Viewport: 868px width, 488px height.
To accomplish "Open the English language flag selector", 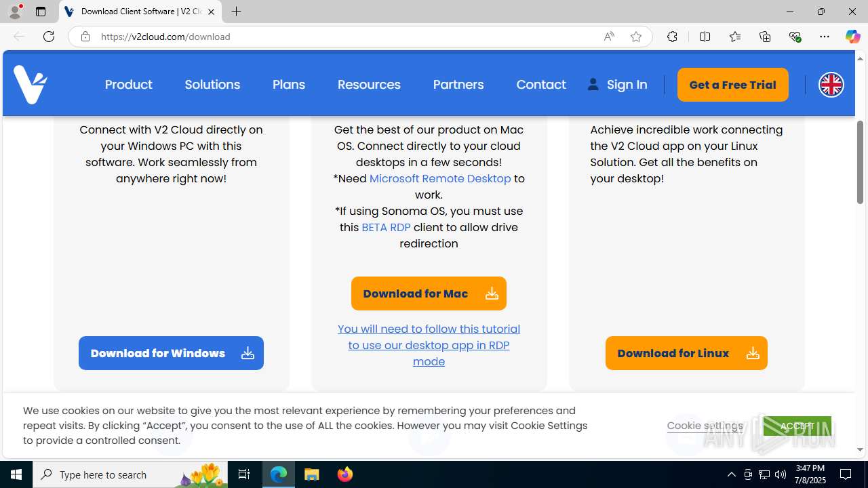I will [831, 85].
